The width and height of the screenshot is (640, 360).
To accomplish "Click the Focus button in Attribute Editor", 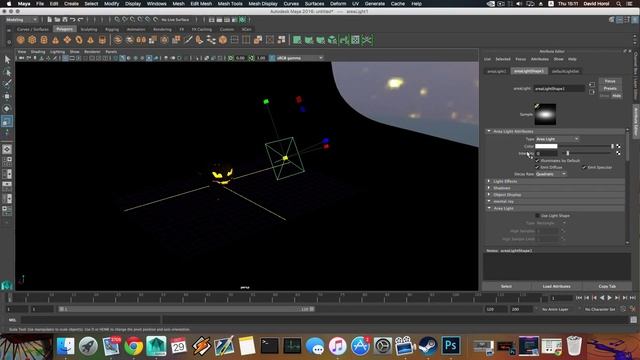I will pos(610,81).
